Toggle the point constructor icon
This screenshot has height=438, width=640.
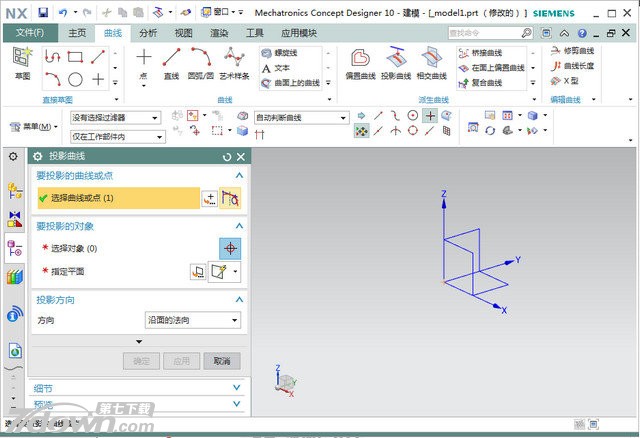point(210,198)
